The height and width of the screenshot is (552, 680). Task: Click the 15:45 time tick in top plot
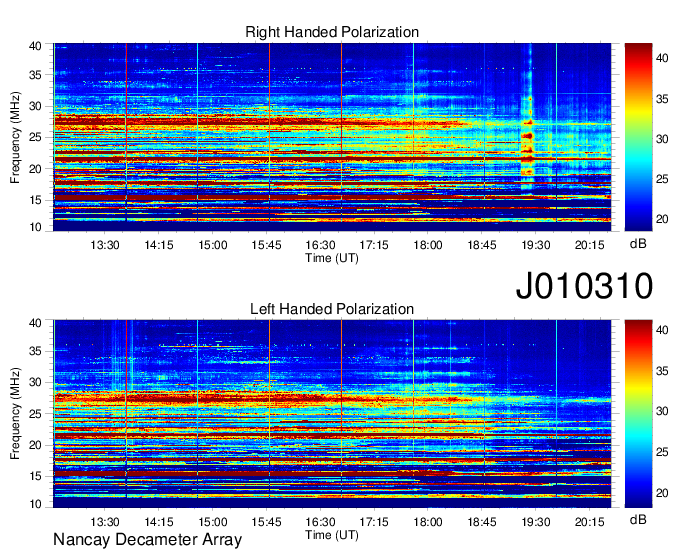pos(267,245)
